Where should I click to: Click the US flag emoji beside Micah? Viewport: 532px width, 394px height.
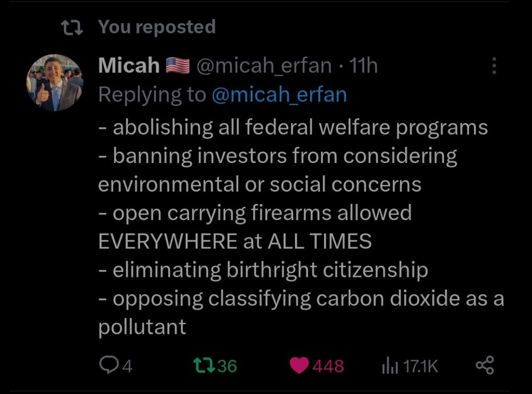pos(178,66)
